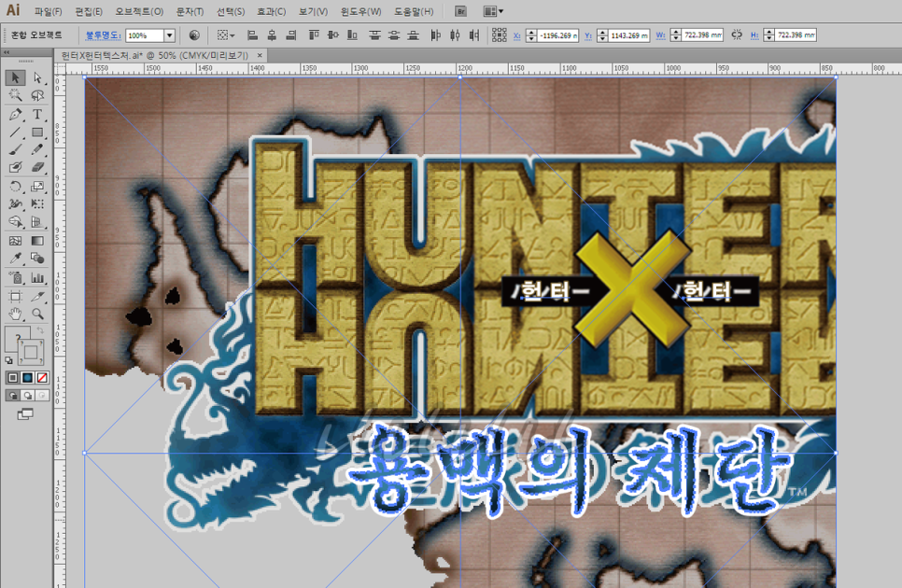Vertical align top button
902x588 pixels.
coord(314,35)
